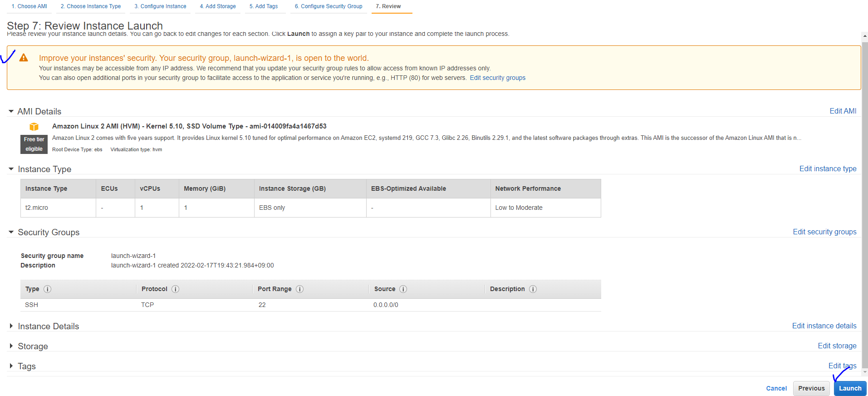Click the Amazon Linux 2 AMI title
Screen dimensions: 868x396
click(189, 126)
